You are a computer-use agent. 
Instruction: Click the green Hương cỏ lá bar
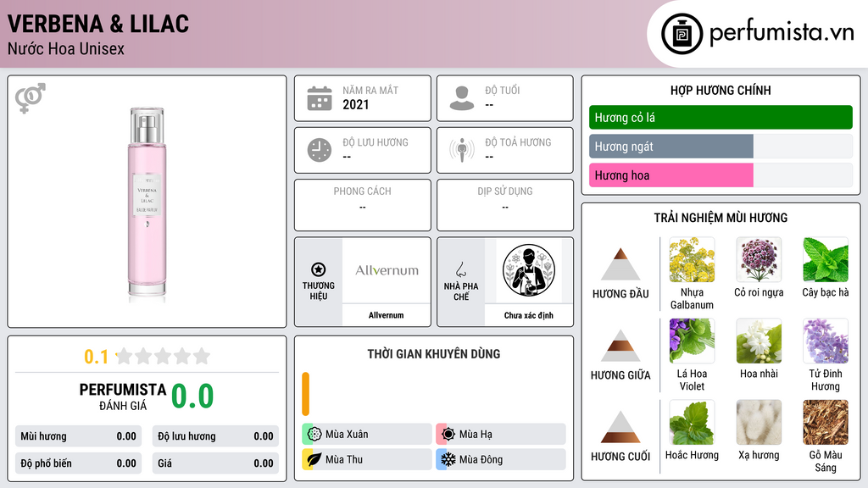721,117
